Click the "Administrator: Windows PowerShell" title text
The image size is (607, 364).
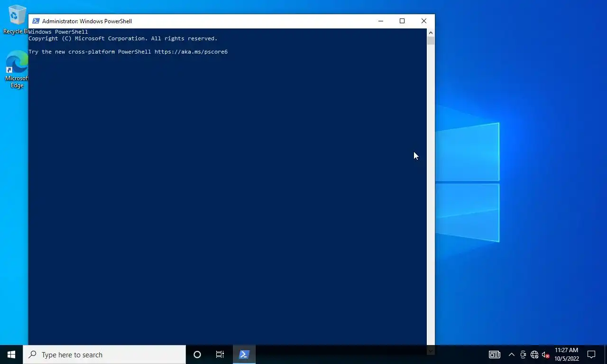87,21
